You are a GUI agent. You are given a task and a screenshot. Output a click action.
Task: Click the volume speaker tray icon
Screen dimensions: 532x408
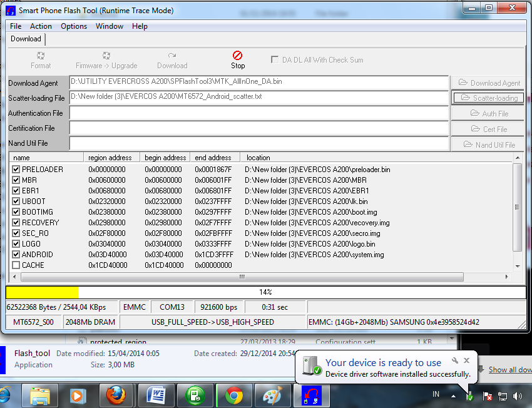[x=518, y=395]
